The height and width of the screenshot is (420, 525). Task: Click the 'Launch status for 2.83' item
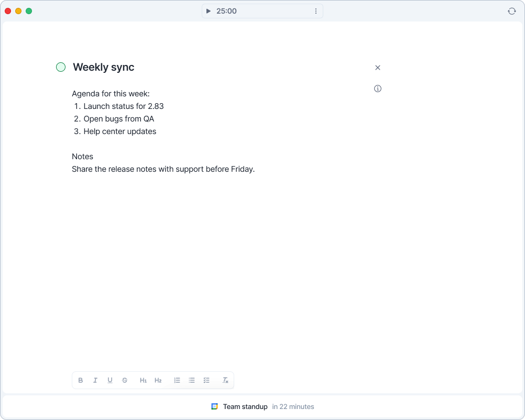pos(124,106)
